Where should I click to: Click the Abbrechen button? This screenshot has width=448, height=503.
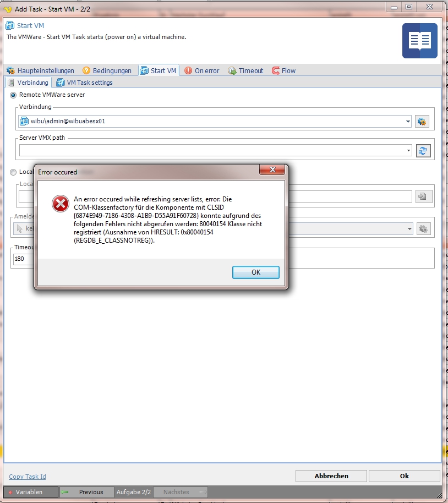click(x=331, y=476)
